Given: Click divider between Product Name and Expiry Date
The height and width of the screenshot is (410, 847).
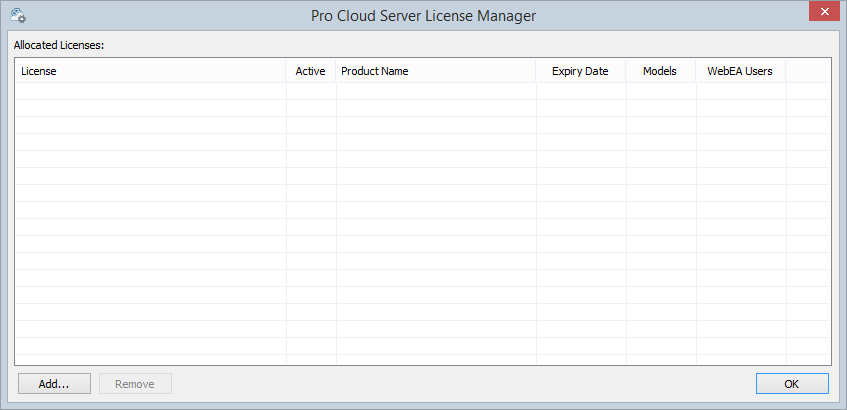Looking at the screenshot, I should (536, 71).
